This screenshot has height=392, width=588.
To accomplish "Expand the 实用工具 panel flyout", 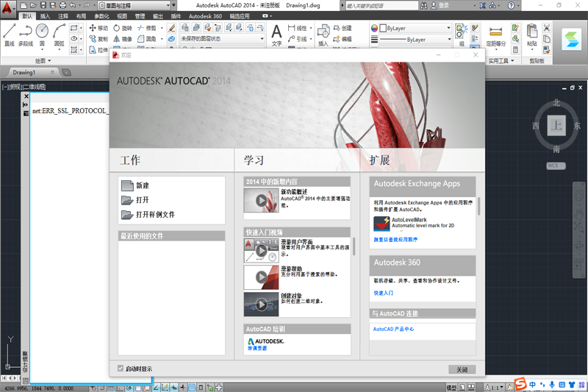I will click(x=501, y=61).
